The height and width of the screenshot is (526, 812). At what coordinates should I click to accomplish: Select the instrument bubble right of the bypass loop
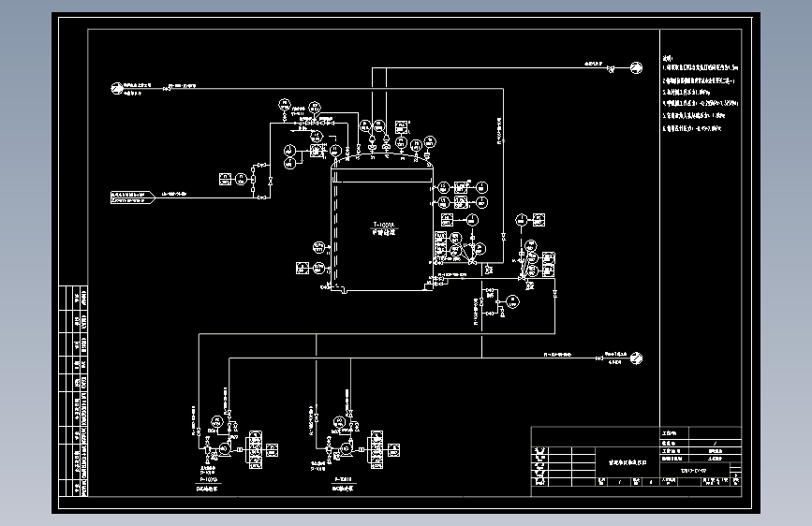click(512, 301)
